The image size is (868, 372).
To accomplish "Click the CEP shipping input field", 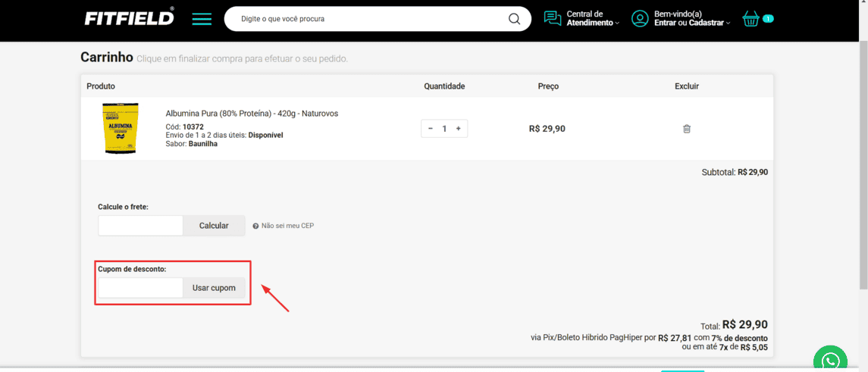I will point(140,225).
